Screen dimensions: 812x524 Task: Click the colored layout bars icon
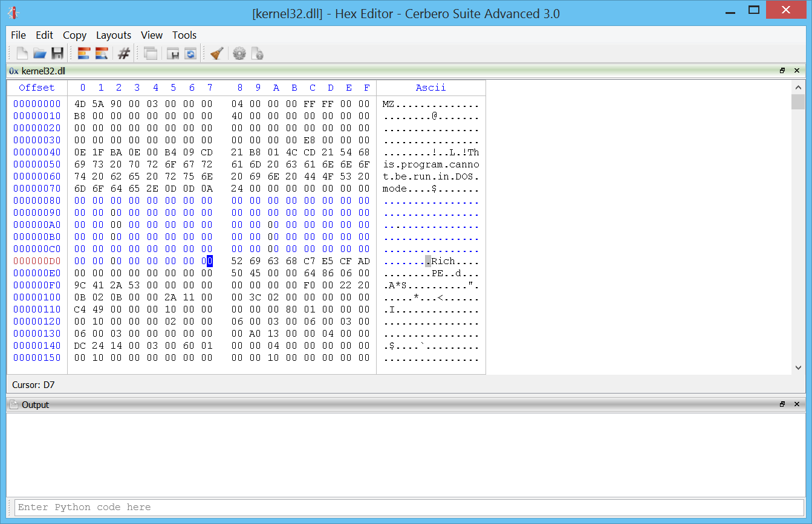click(84, 54)
